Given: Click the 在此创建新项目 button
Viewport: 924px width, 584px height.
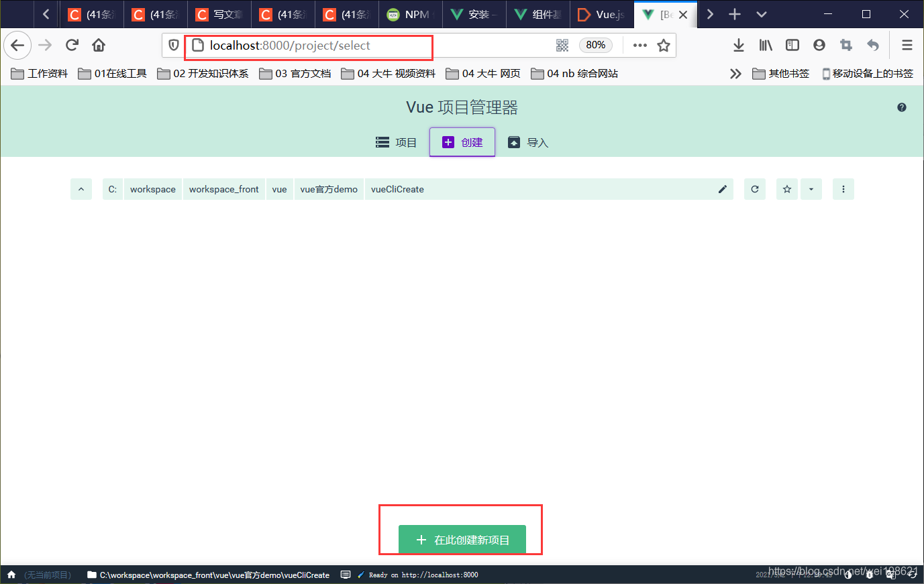Looking at the screenshot, I should (462, 540).
